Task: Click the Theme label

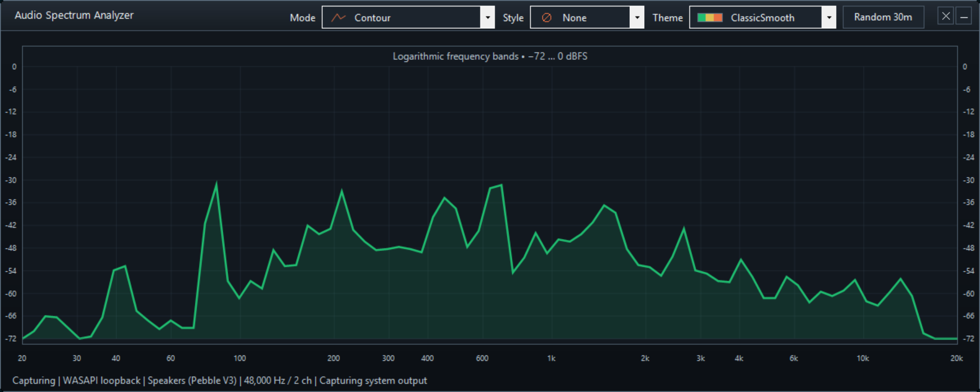Action: (667, 17)
